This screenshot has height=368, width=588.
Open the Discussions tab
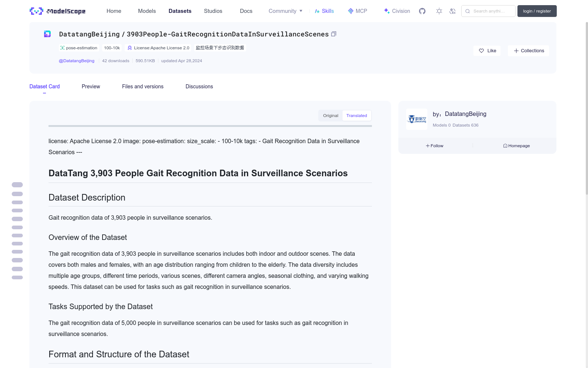click(199, 86)
